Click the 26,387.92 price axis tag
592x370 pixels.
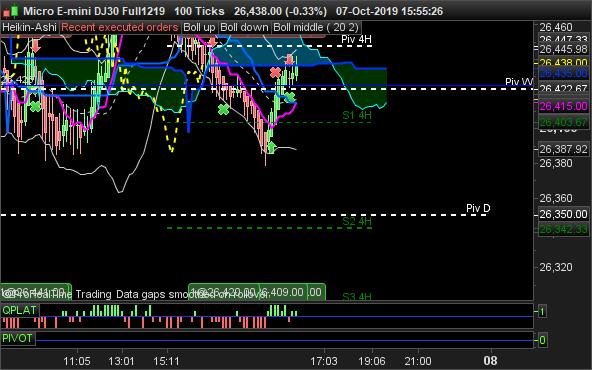tap(563, 150)
